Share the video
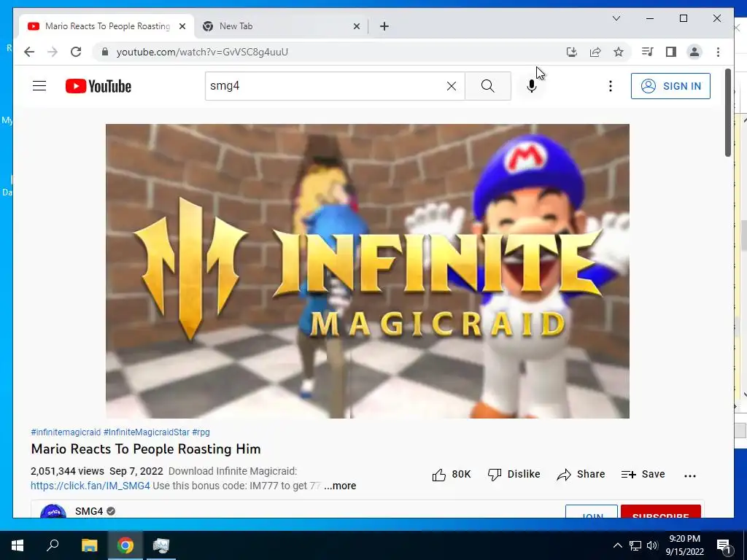This screenshot has width=747, height=560. pyautogui.click(x=581, y=474)
